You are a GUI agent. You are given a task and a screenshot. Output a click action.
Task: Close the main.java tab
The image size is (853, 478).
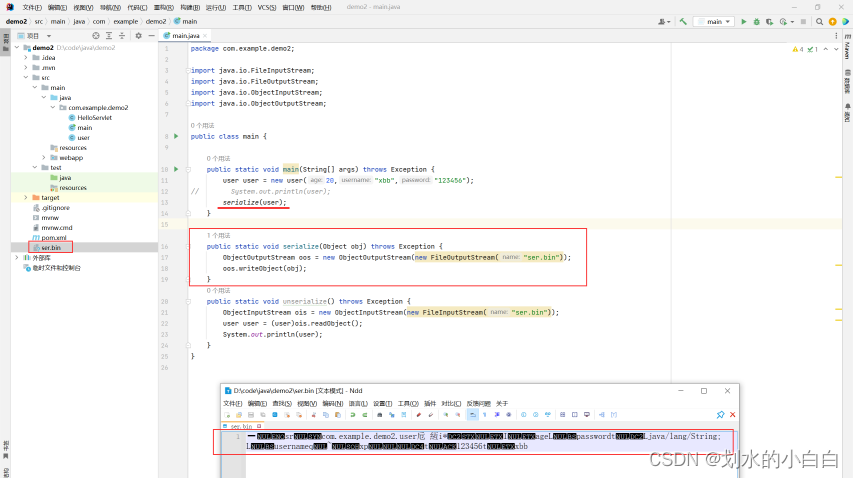click(x=205, y=36)
